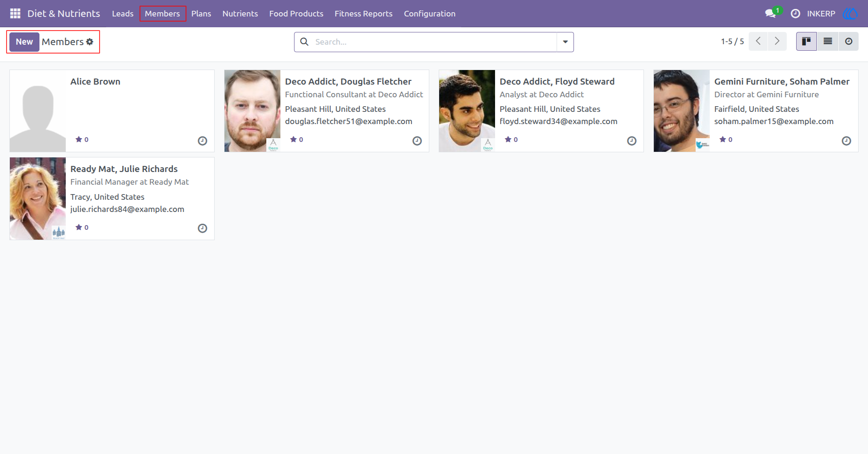This screenshot has height=454, width=868.
Task: Open the Members gear actions menu
Action: [x=90, y=42]
